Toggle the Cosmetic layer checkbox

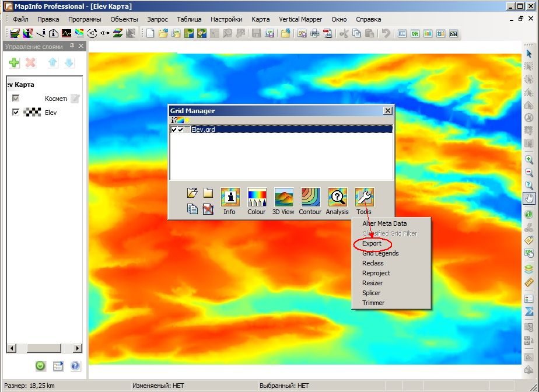pos(16,99)
